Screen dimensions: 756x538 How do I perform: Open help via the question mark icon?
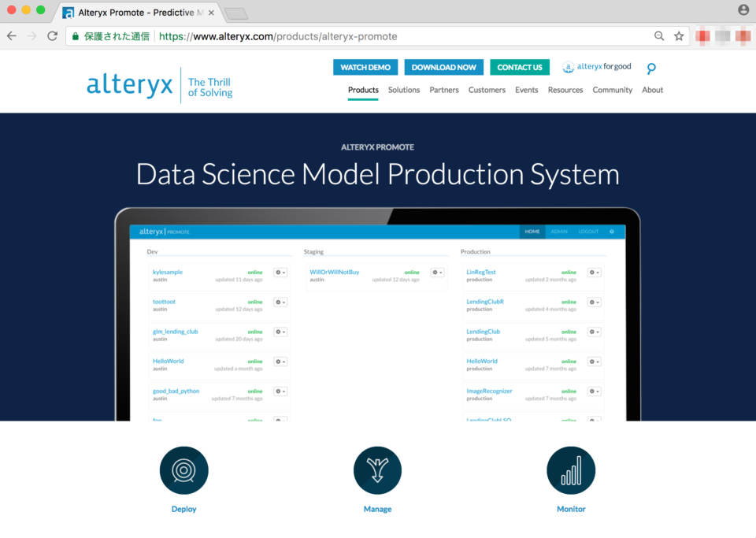pos(613,232)
